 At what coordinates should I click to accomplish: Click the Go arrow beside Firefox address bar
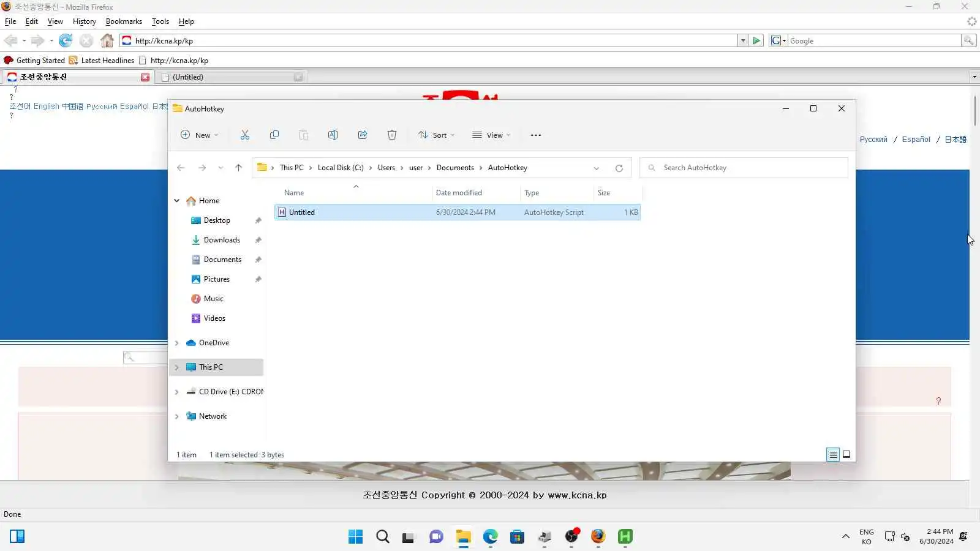click(x=756, y=41)
